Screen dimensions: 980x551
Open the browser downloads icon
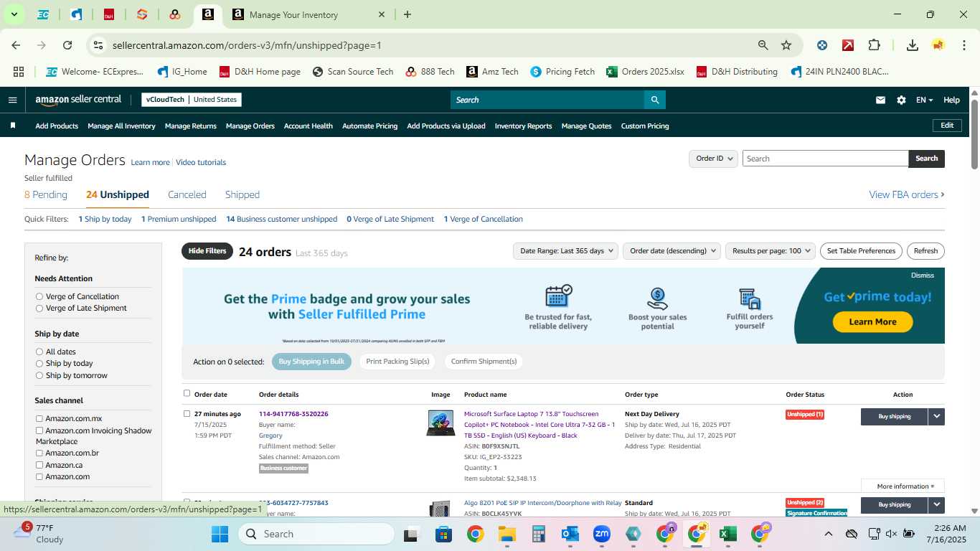[x=913, y=45]
